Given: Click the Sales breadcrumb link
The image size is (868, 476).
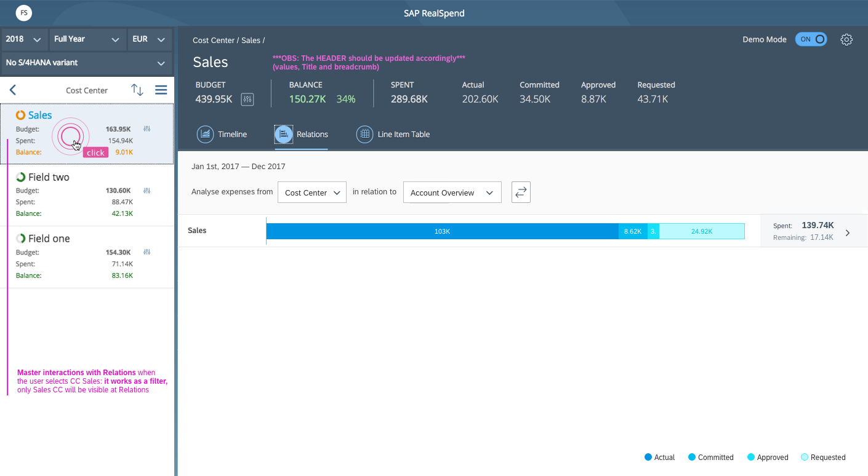Looking at the screenshot, I should point(251,41).
